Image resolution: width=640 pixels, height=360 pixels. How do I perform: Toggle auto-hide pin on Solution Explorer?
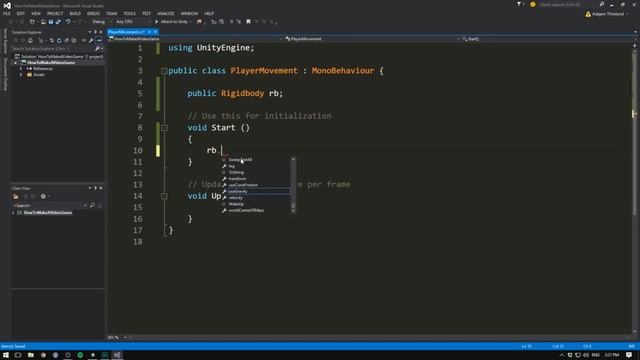[96, 32]
